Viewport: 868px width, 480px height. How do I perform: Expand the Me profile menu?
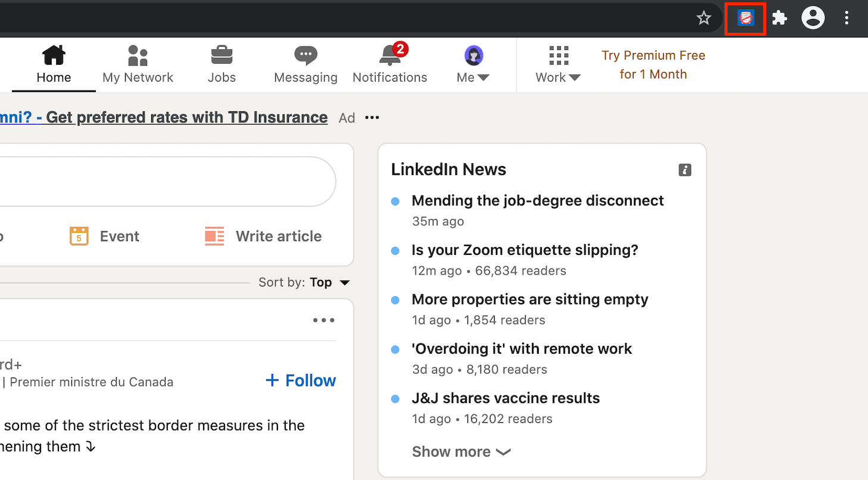(473, 65)
